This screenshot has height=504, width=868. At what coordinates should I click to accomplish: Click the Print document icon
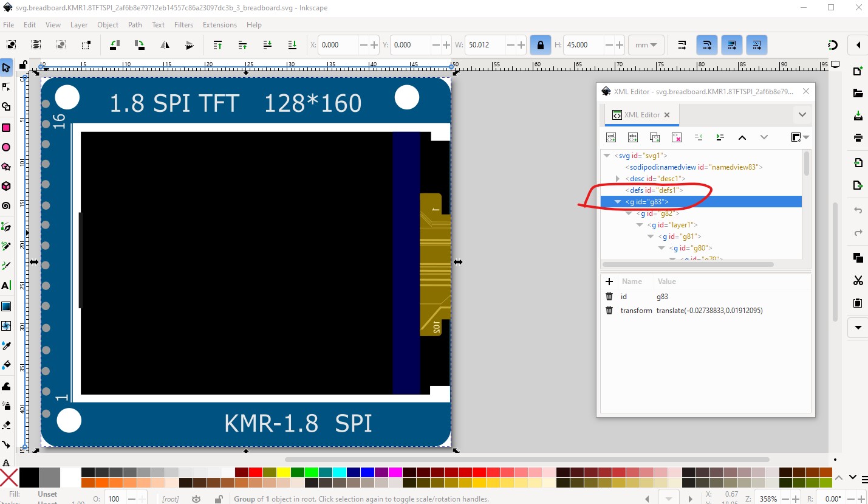(x=858, y=137)
